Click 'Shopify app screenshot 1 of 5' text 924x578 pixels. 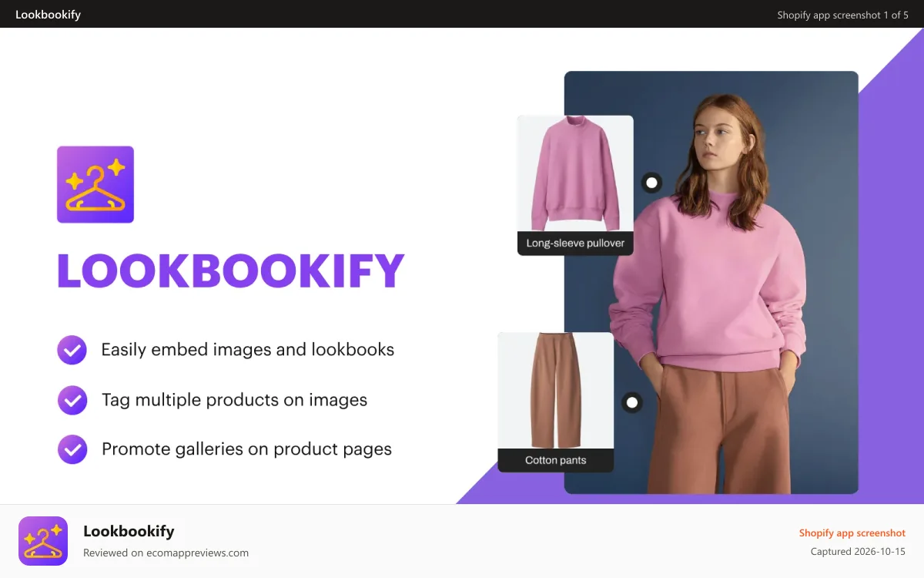coord(843,15)
